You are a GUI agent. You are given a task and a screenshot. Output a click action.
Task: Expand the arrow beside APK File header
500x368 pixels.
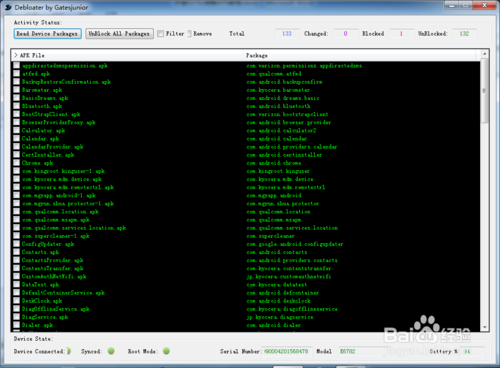(16, 55)
